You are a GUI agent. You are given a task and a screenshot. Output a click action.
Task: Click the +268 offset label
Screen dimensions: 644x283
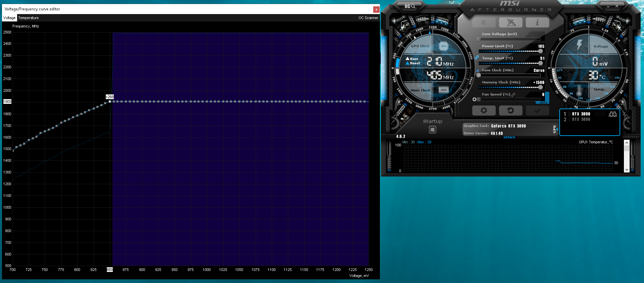pos(110,97)
